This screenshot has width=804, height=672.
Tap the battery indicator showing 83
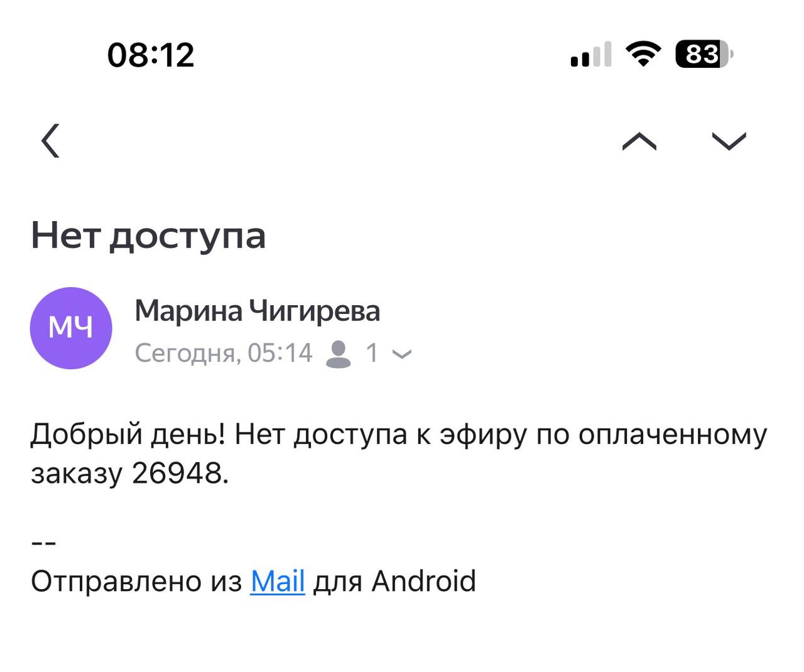(x=703, y=54)
